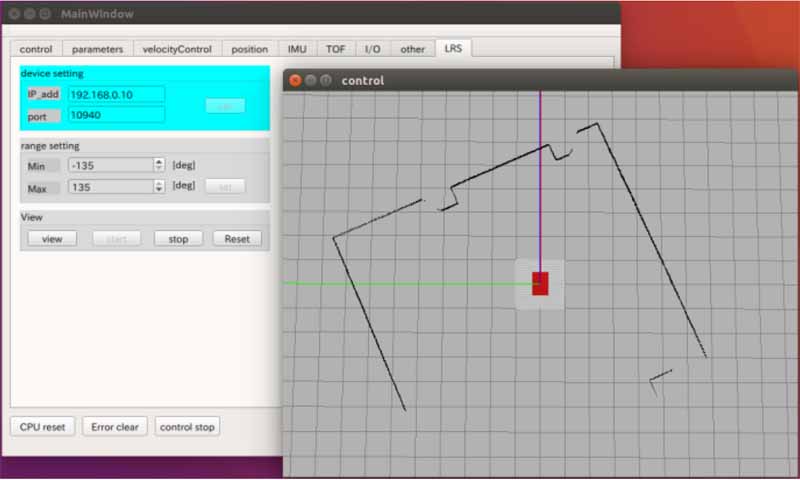Screen dimensions: 800x480
Task: Click the MainWindow title text
Action: click(x=97, y=14)
